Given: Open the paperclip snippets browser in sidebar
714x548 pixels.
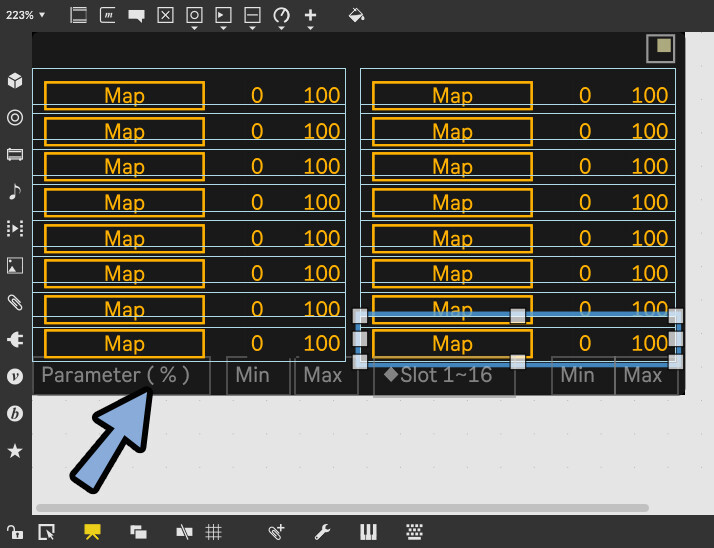Looking at the screenshot, I should tap(15, 302).
